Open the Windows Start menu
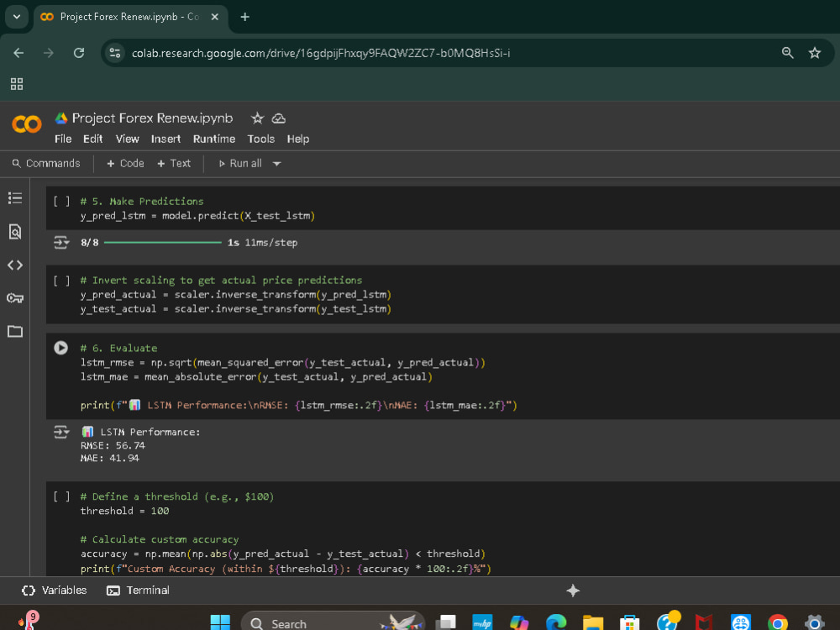This screenshot has height=630, width=840. pyautogui.click(x=220, y=622)
